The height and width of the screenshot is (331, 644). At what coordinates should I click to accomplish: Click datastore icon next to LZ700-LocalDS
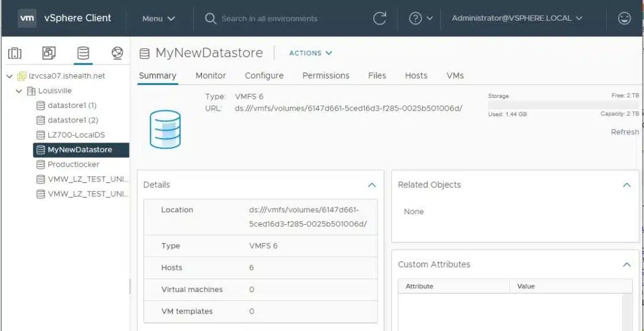click(40, 135)
